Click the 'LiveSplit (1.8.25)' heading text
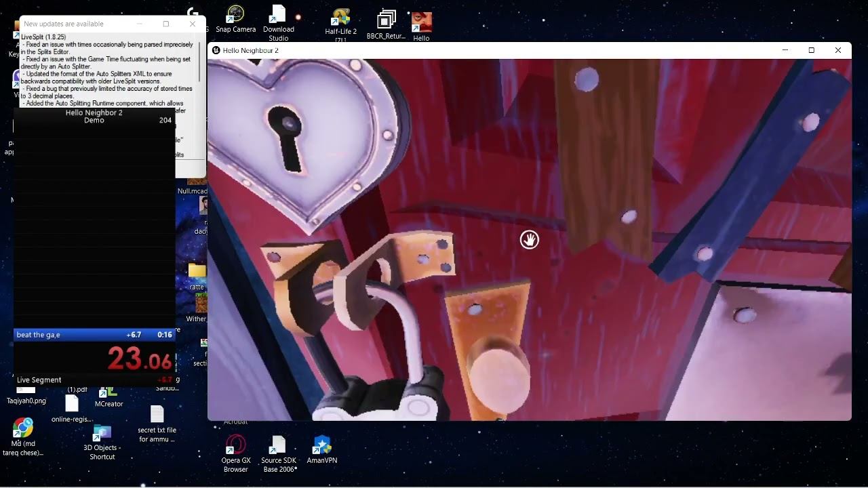 coord(43,37)
